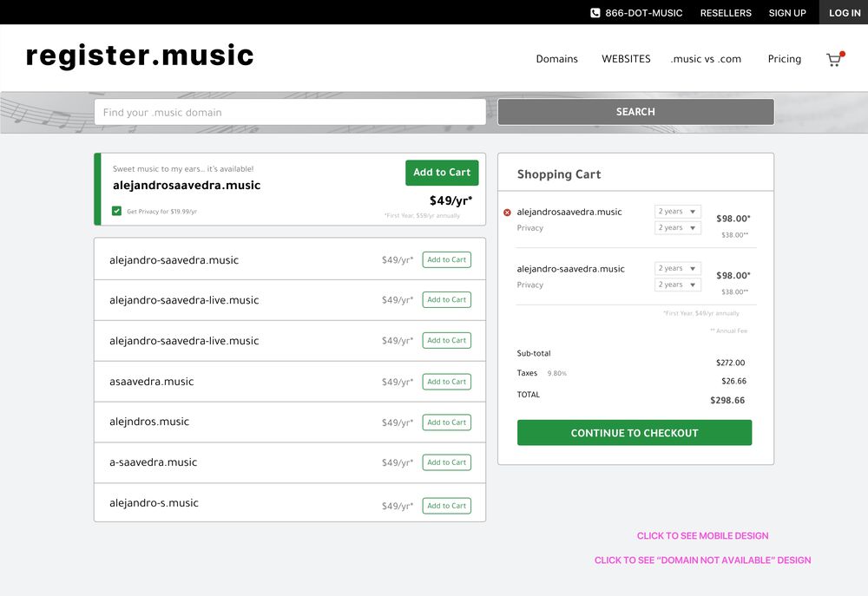Screen dimensions: 868x596
Task: Open Privacy years dropdown under alejandrosaavedra.music
Action: [x=678, y=227]
